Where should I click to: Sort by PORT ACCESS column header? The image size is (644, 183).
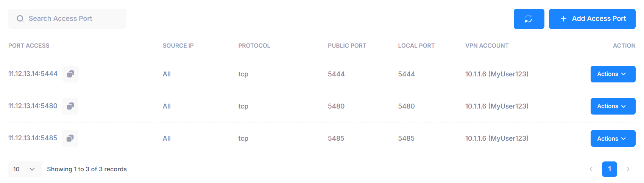[29, 46]
